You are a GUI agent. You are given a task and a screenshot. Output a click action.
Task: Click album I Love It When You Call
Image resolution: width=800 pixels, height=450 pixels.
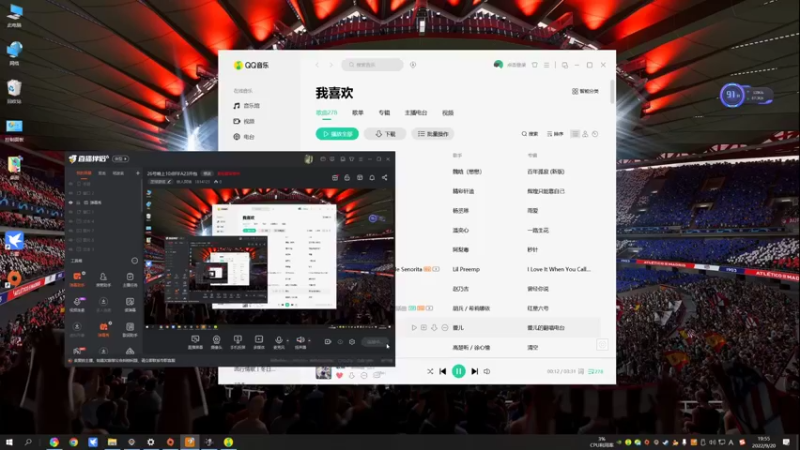coord(559,269)
